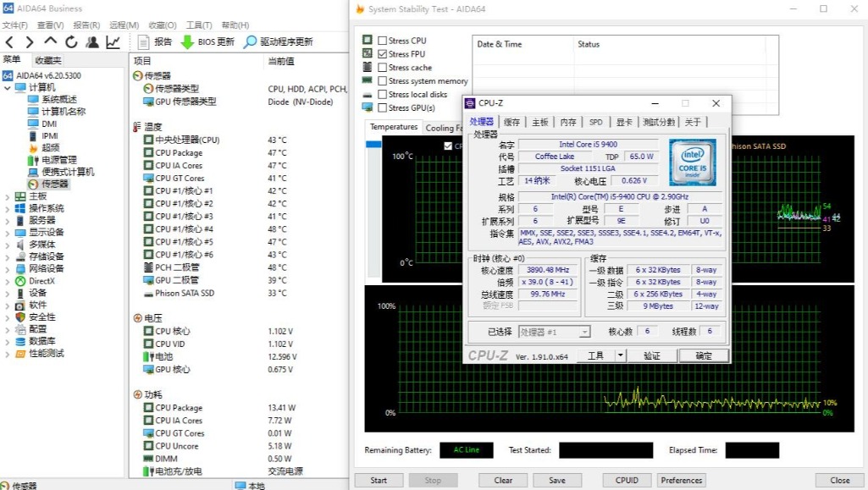Viewport: 868px width, 490px height.
Task: Enable Stress cache checkbox
Action: pyautogui.click(x=382, y=68)
